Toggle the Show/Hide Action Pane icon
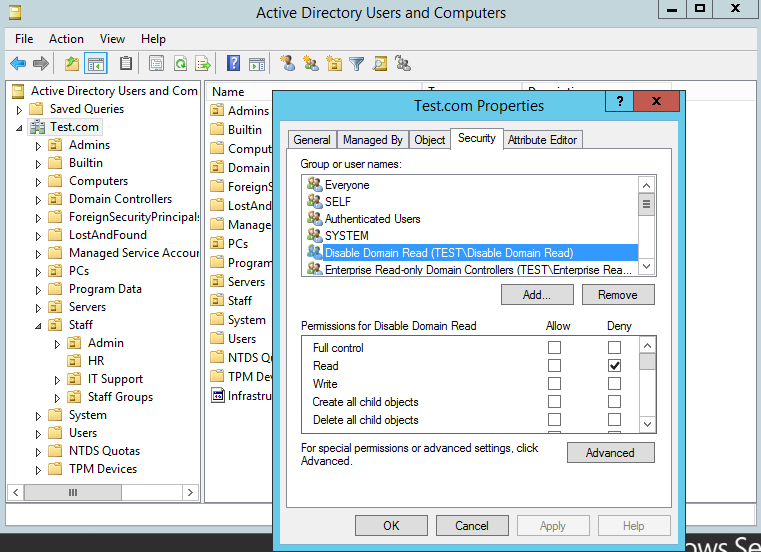 pos(257,64)
